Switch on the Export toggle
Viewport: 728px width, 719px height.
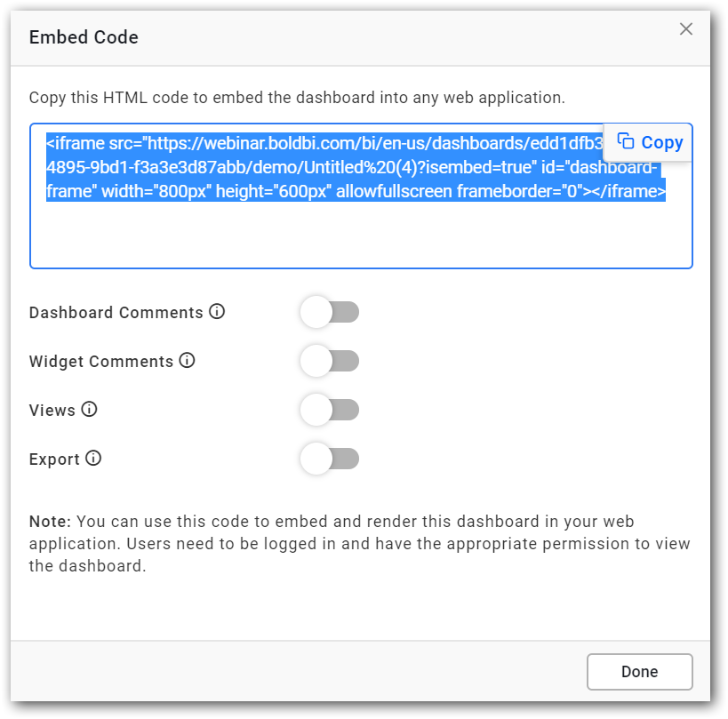(330, 459)
